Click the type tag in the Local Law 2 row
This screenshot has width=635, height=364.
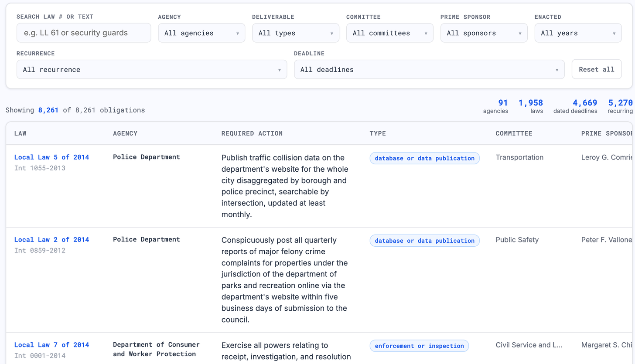[x=425, y=240]
